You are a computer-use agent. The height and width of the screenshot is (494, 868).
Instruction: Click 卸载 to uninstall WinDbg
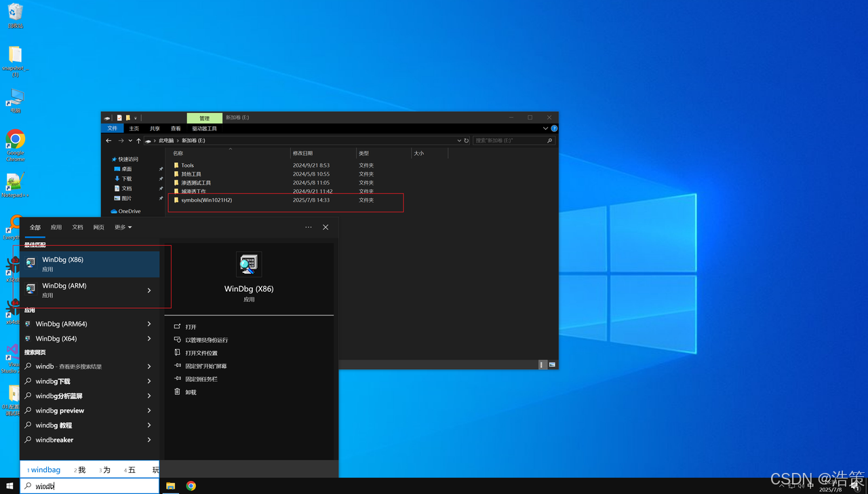click(x=191, y=392)
